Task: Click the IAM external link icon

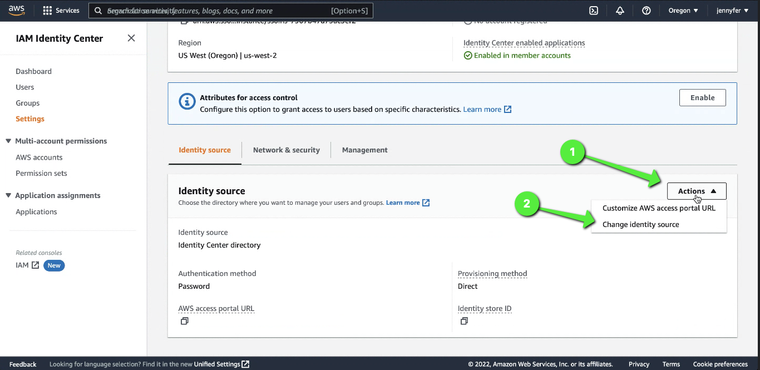Action: pos(35,265)
